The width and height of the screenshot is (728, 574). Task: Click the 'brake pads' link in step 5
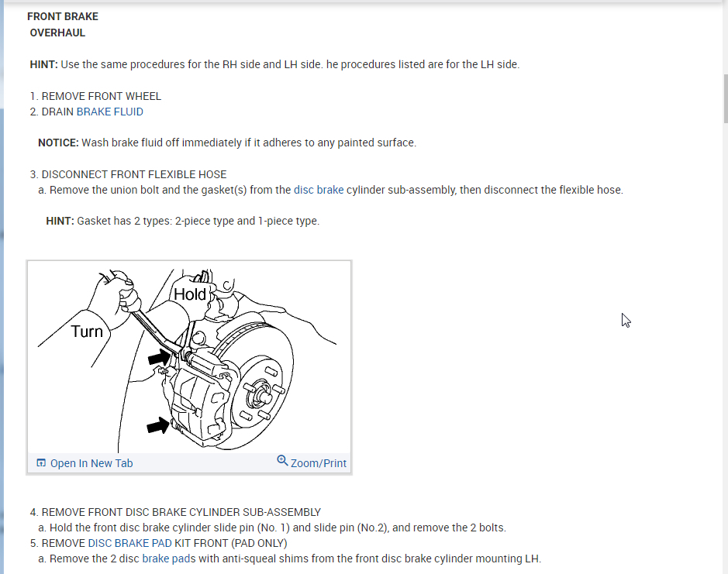click(168, 559)
